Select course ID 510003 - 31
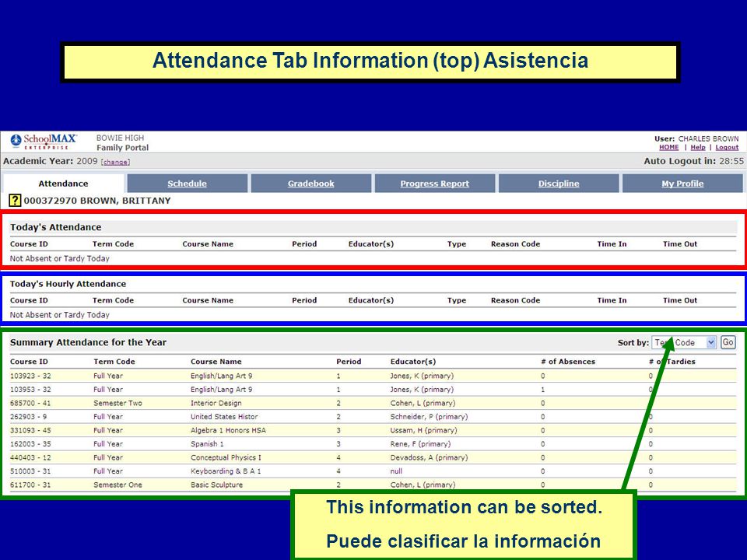 30,471
